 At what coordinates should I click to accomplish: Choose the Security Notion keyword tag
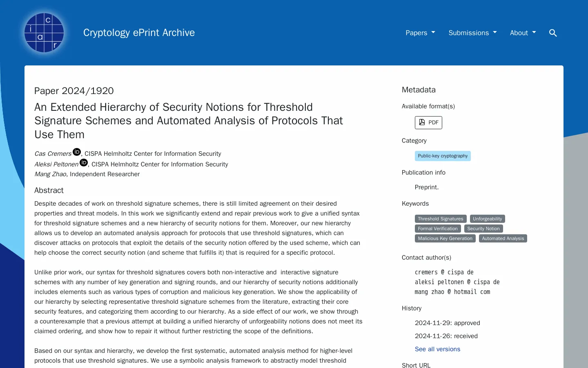point(483,229)
